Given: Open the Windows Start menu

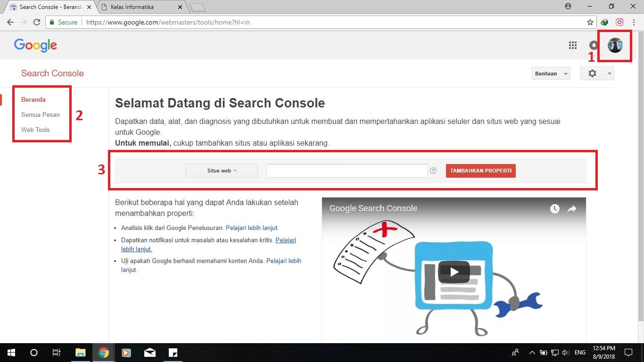Looking at the screenshot, I should (x=11, y=353).
